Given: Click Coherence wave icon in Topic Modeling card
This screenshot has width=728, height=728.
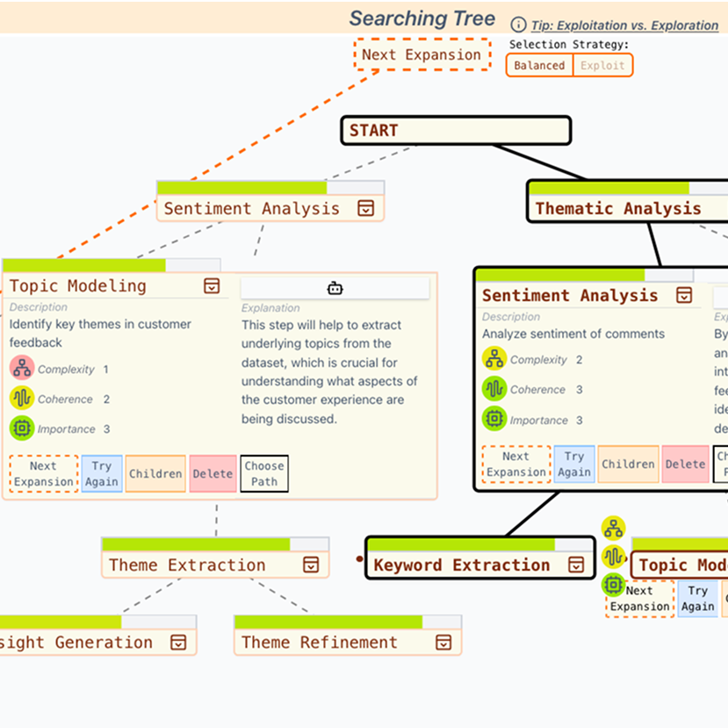Looking at the screenshot, I should click(21, 399).
